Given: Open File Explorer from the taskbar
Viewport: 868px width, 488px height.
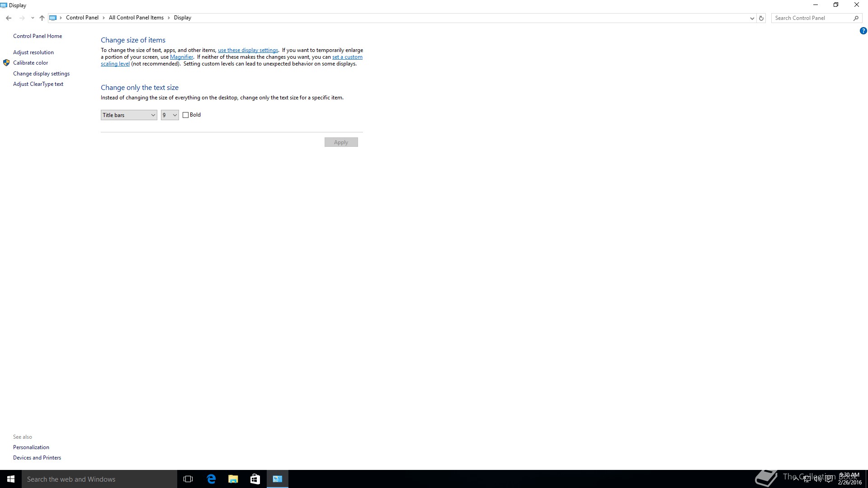Looking at the screenshot, I should click(233, 479).
